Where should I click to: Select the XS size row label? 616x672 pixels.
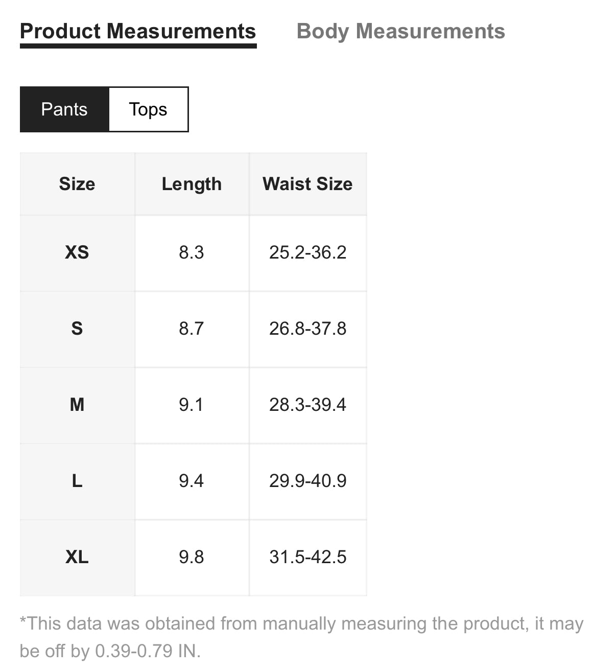tap(77, 252)
